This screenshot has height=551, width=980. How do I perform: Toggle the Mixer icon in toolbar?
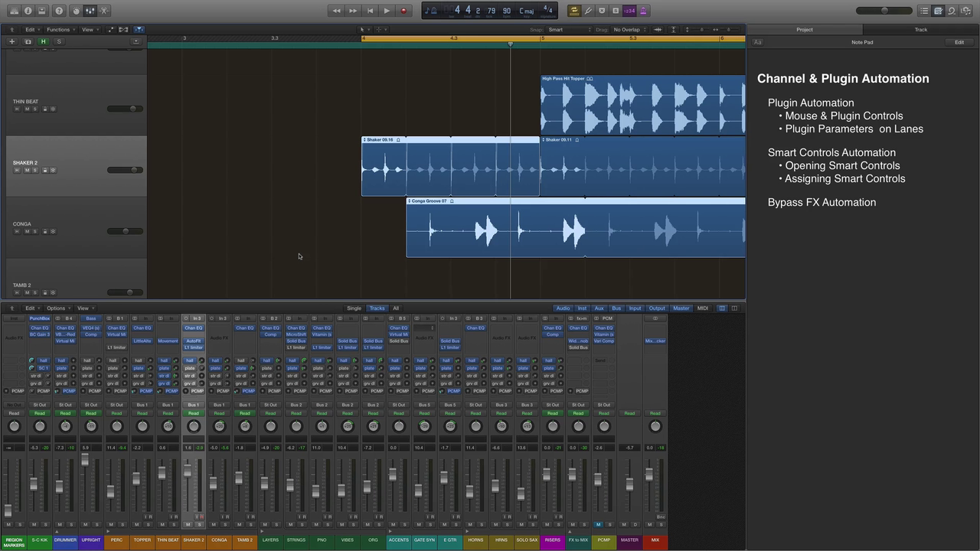click(x=90, y=11)
